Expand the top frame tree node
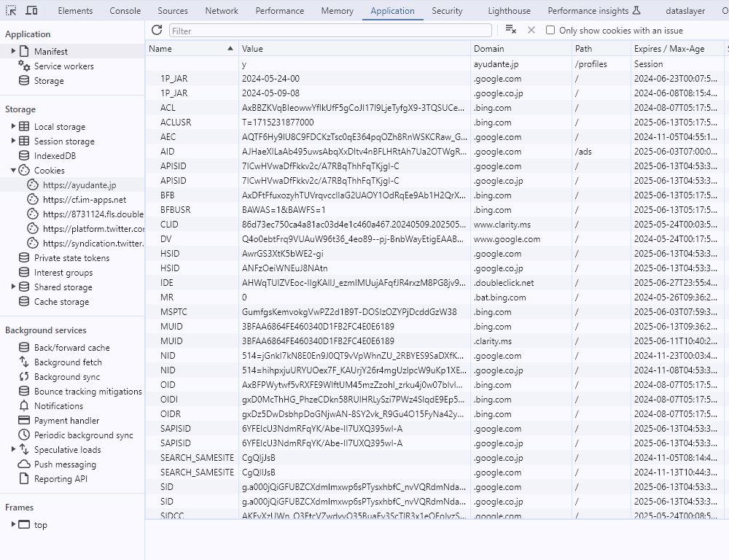729x560 pixels. pyautogui.click(x=13, y=525)
